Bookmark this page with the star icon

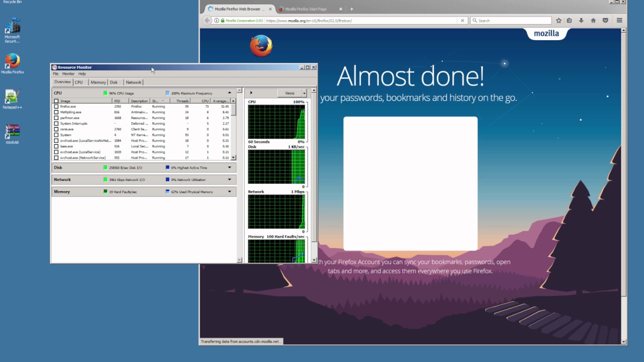coord(558,21)
